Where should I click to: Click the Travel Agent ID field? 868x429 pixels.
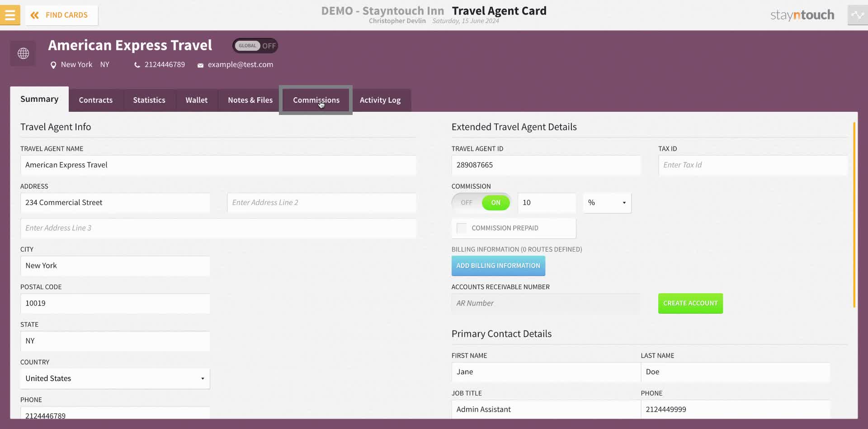546,165
